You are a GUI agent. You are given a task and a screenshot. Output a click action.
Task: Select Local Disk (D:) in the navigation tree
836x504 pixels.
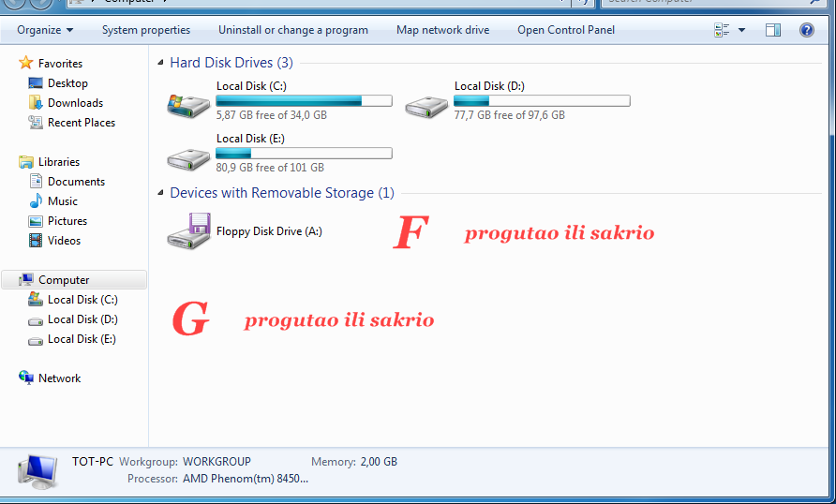[x=72, y=319]
